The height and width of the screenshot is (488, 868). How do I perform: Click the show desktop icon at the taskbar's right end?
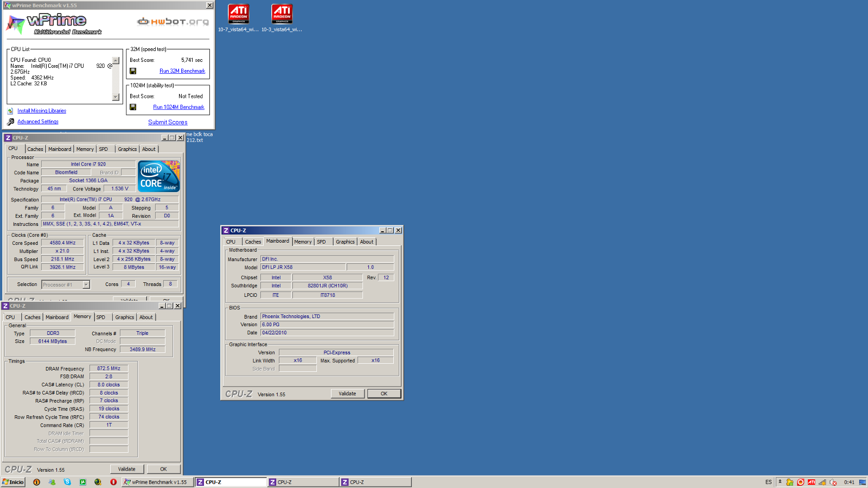pos(862,482)
